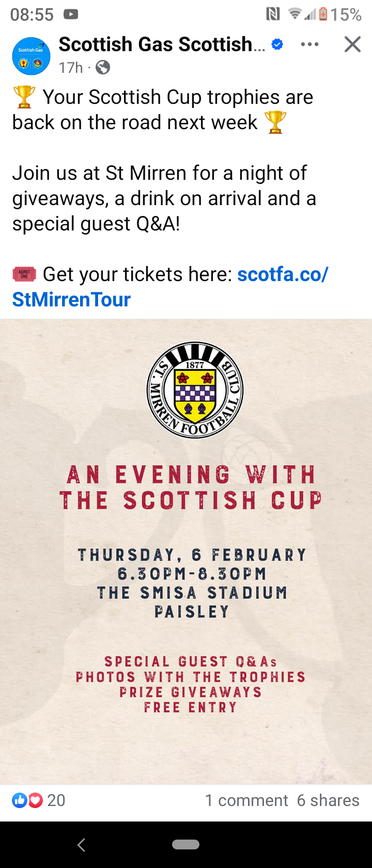This screenshot has width=372, height=868.
Task: Tap the battery indicator showing 15%
Action: click(x=323, y=14)
